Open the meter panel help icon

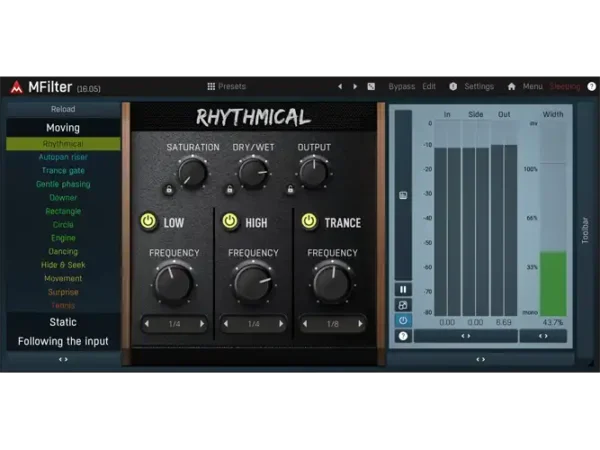click(x=403, y=336)
